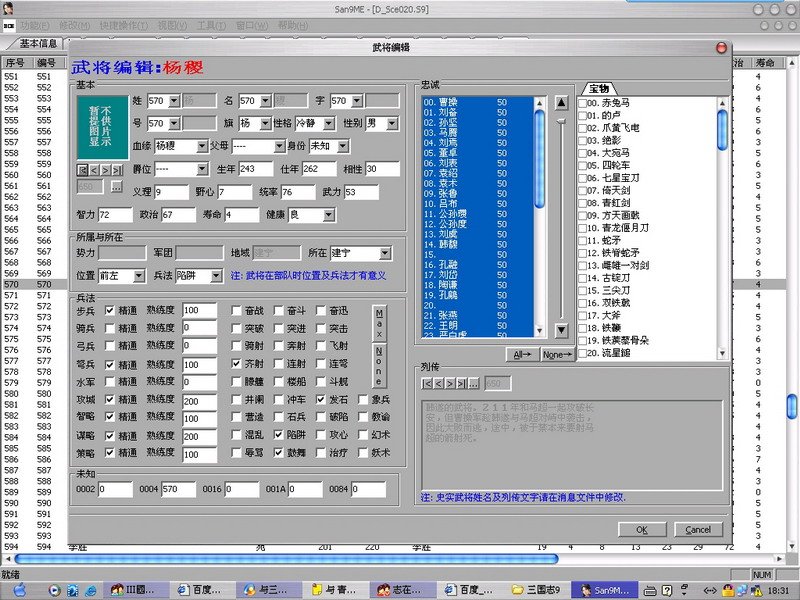Viewport: 800px width, 600px height.
Task: Click the down arrow below the loyalty slider
Action: 561,330
